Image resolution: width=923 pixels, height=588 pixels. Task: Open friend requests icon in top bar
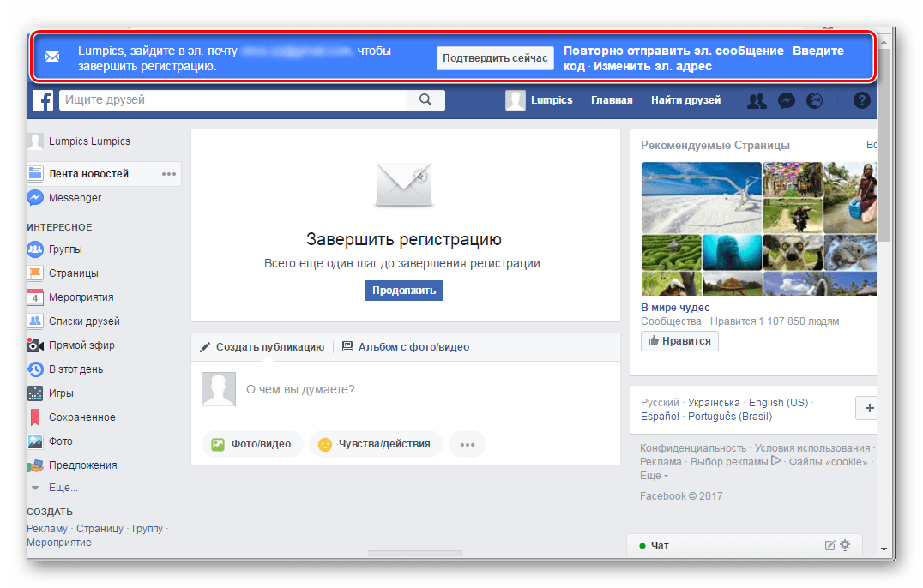(x=757, y=101)
